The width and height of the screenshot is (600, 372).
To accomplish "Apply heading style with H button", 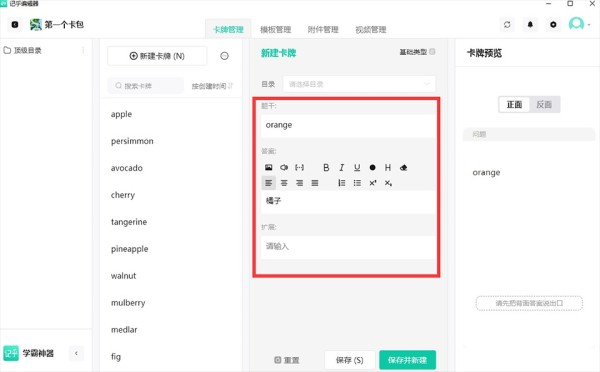I will tap(388, 168).
